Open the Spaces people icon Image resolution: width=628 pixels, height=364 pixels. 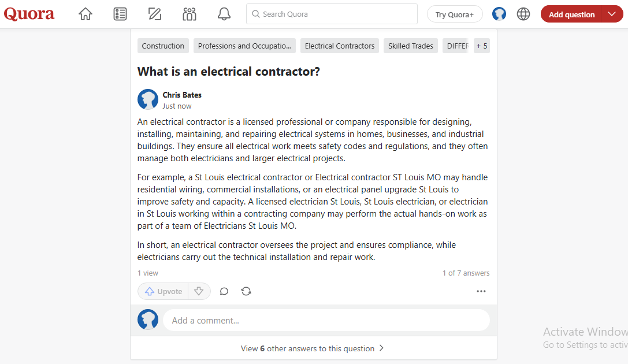pos(189,14)
